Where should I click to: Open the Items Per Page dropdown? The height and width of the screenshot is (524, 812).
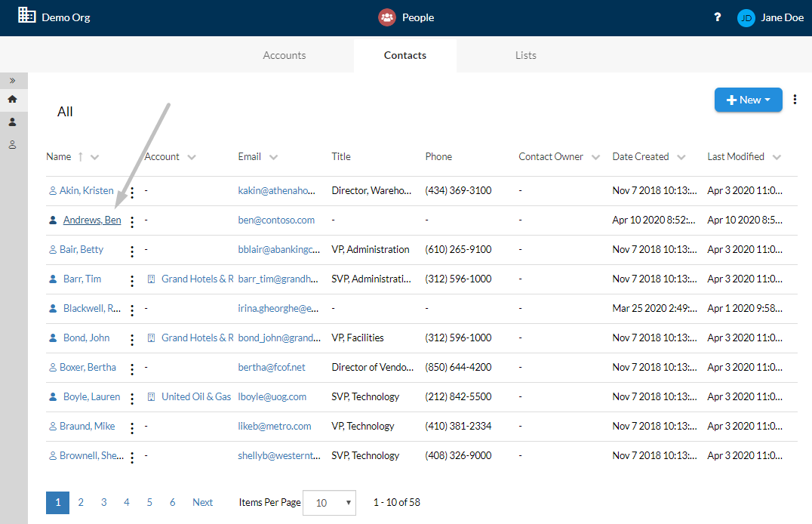coord(329,503)
